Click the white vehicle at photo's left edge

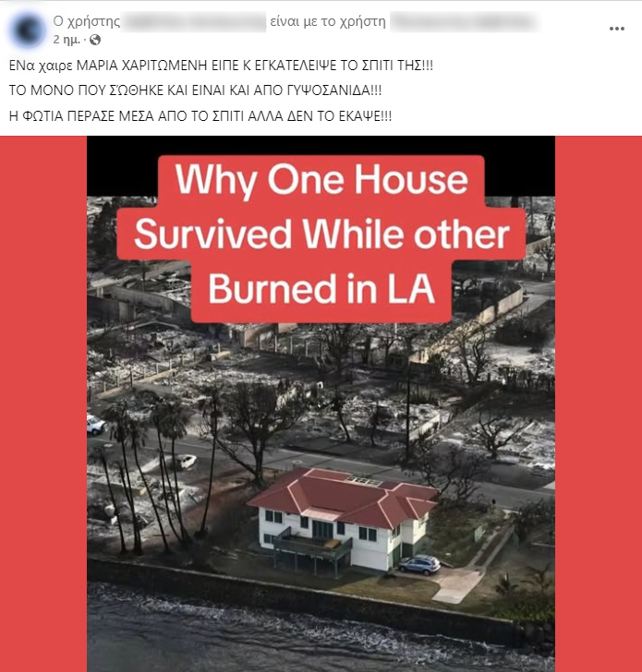(x=95, y=424)
